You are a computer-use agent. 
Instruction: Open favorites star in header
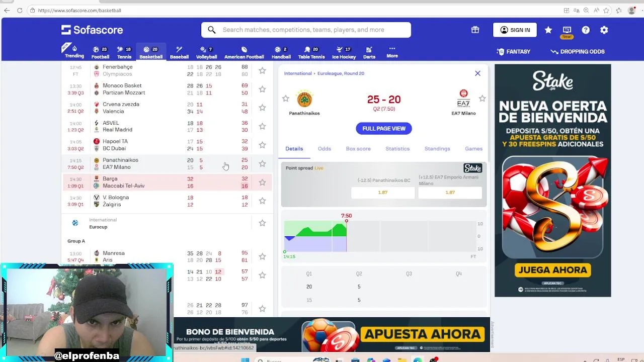click(548, 30)
